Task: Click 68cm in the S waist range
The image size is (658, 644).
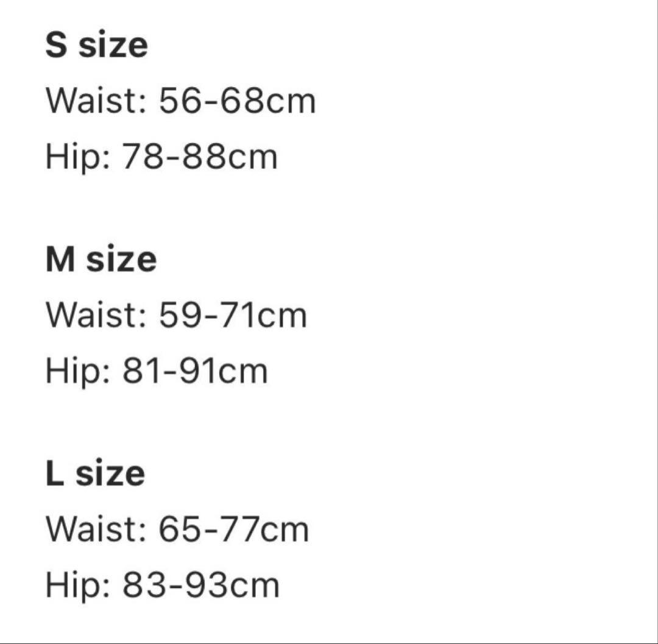Action: point(261,101)
